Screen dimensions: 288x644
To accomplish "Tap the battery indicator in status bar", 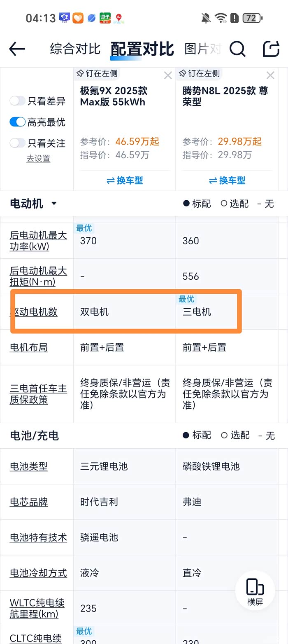I will click(252, 18).
